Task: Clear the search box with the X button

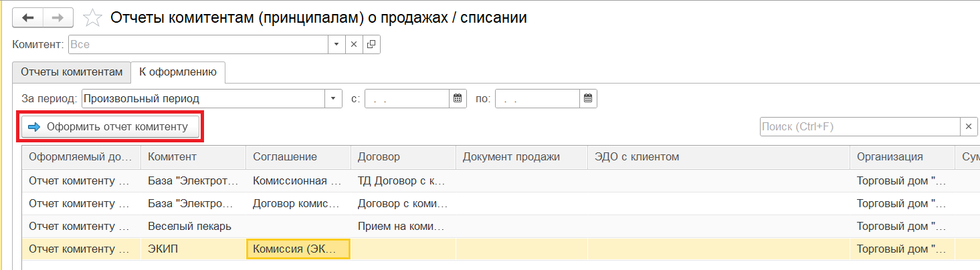Action: pyautogui.click(x=969, y=126)
